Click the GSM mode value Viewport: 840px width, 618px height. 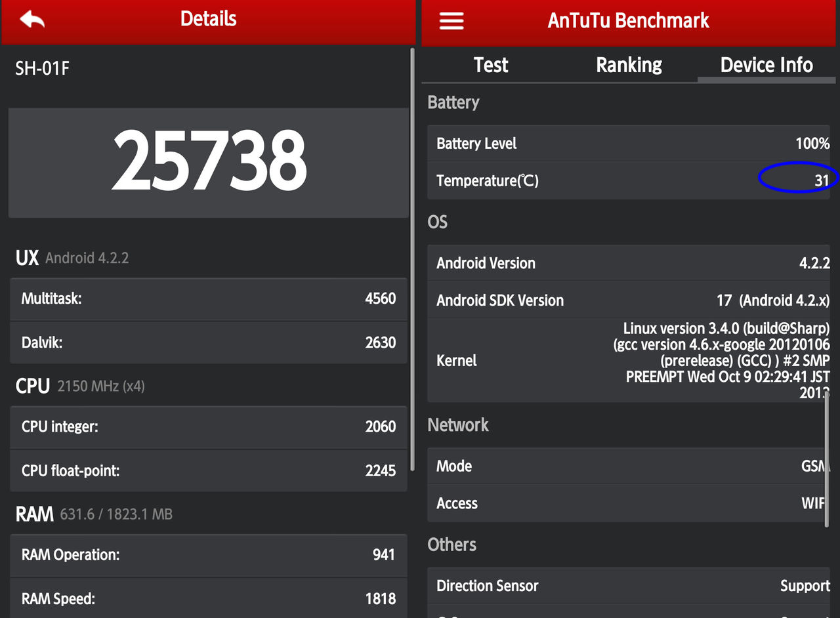pos(814,466)
